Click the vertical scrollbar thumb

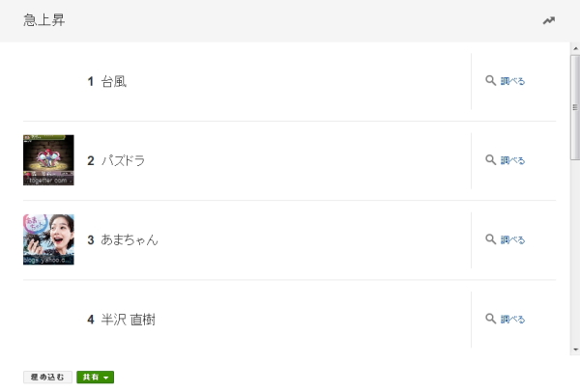pos(575,106)
